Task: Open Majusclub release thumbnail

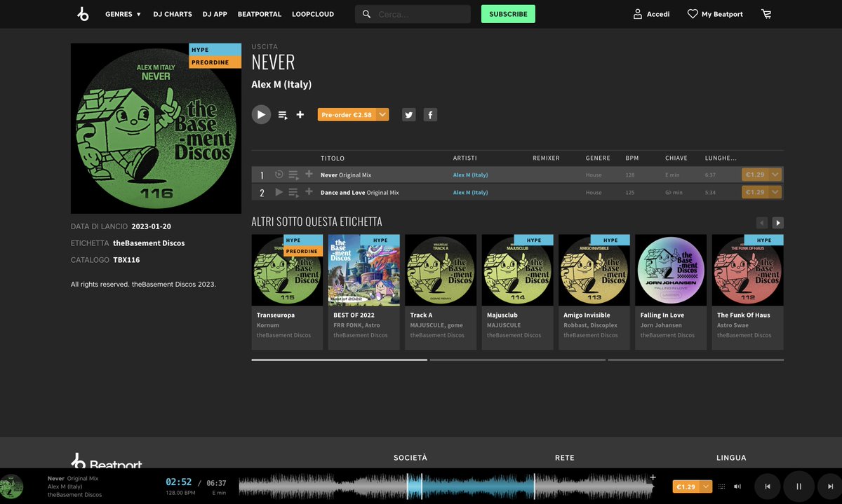Action: point(518,271)
